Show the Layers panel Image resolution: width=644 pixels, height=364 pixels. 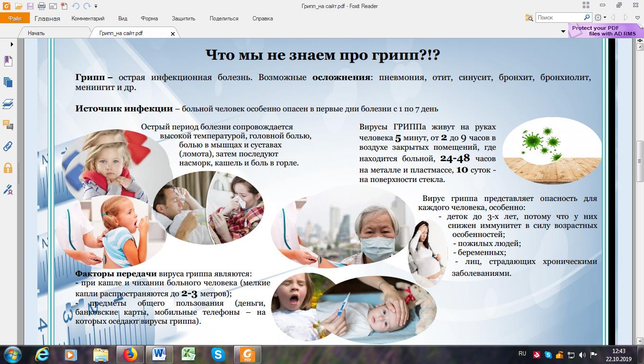click(x=8, y=104)
